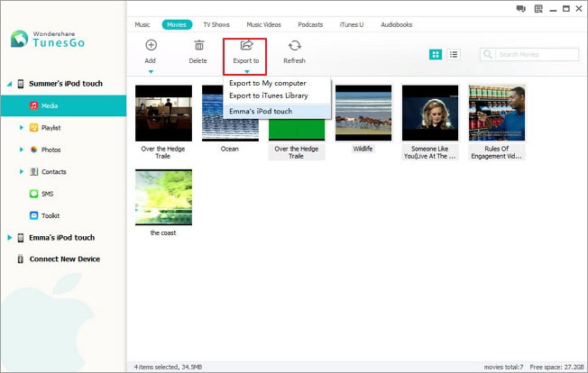Click the Media music note icon
The height and width of the screenshot is (373, 588).
click(x=33, y=105)
